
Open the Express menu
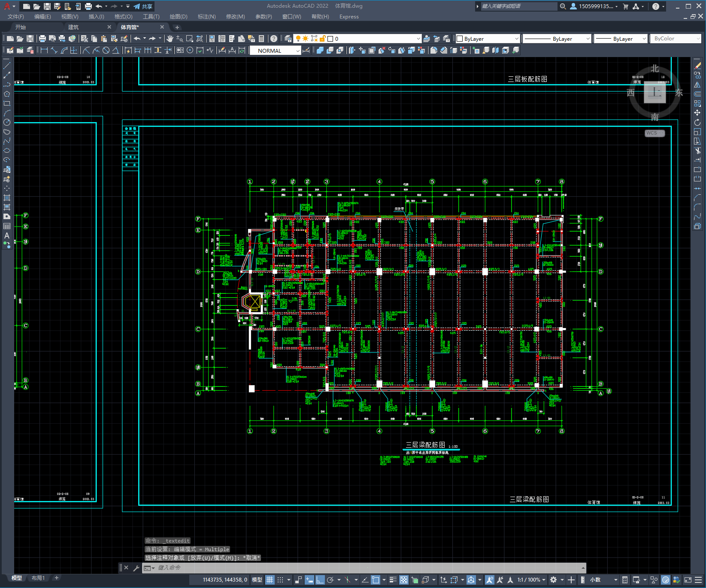pos(349,17)
